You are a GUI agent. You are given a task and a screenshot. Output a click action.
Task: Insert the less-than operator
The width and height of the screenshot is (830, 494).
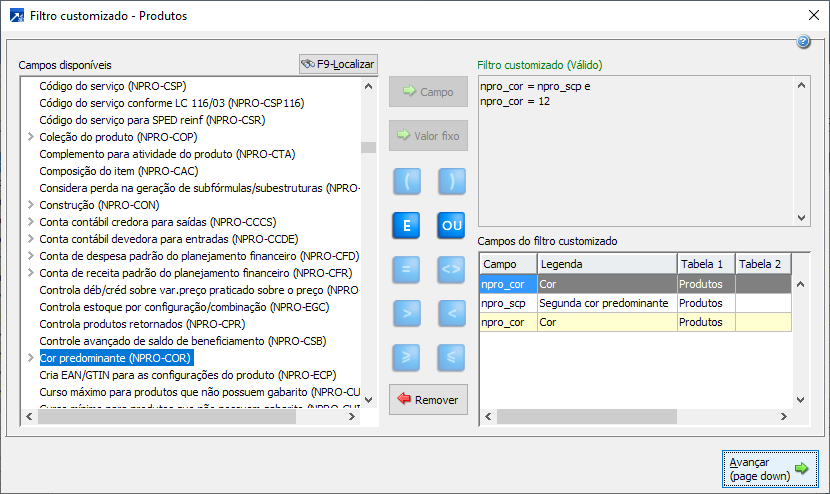(x=452, y=313)
